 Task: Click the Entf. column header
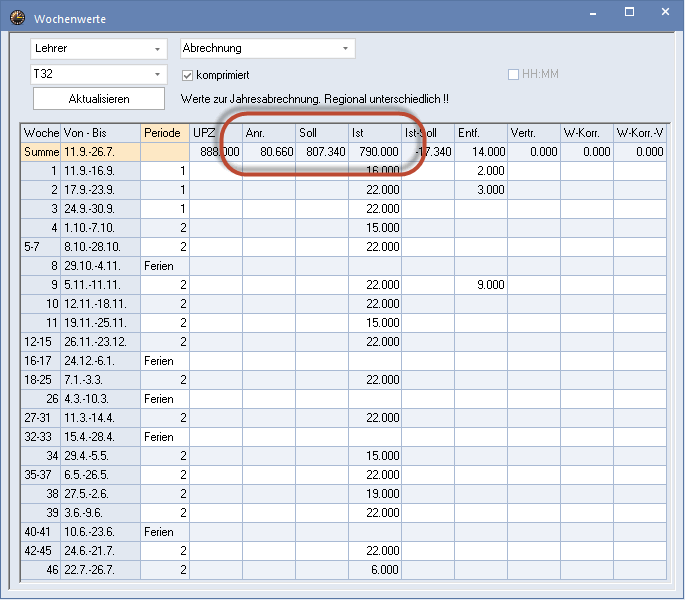pos(481,133)
